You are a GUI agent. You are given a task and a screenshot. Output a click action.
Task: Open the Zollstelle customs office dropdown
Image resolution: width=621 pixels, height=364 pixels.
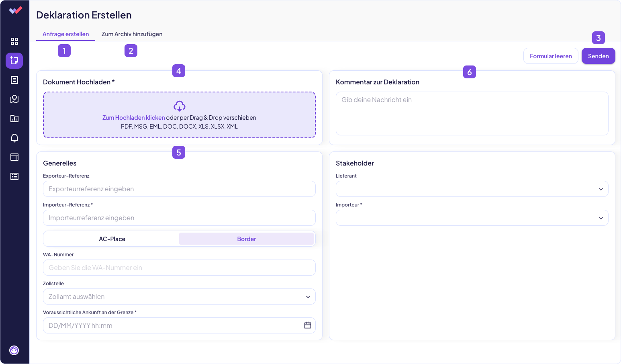tap(179, 297)
